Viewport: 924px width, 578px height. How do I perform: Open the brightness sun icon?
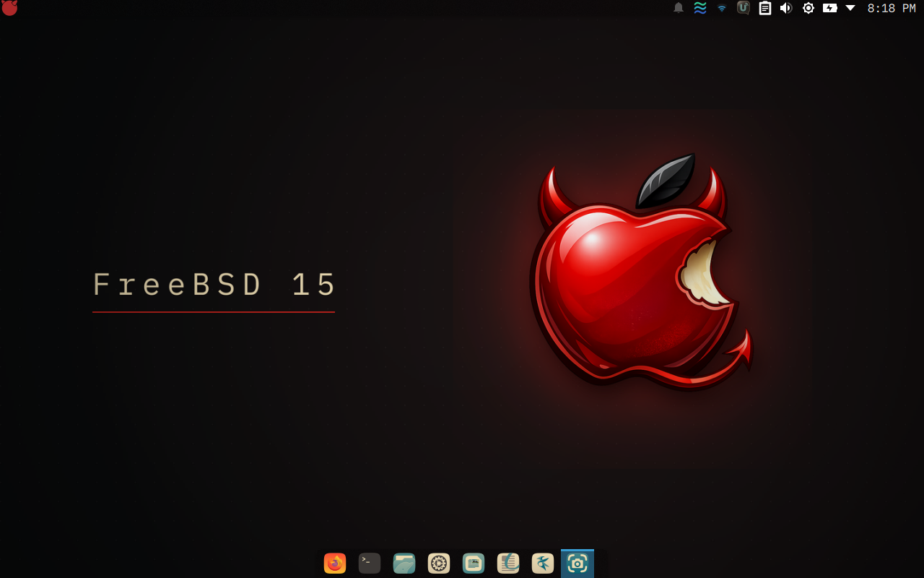(x=808, y=8)
